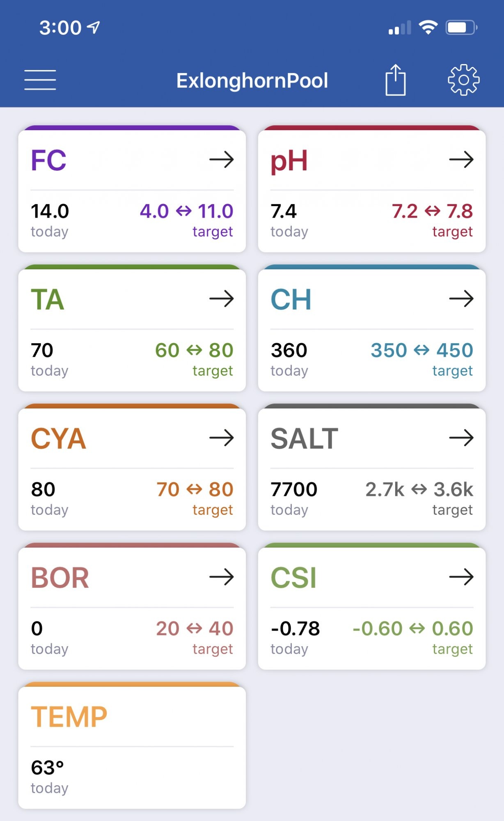
Task: Select the TEMP card title
Action: 69,717
